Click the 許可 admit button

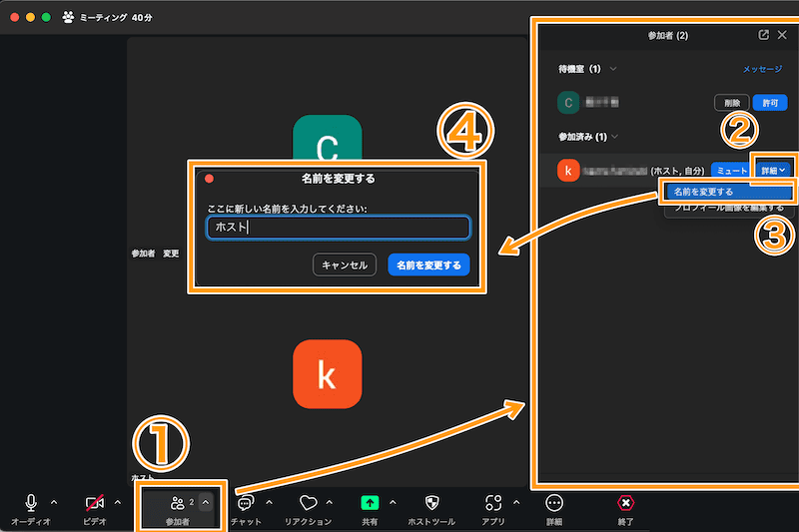click(768, 102)
